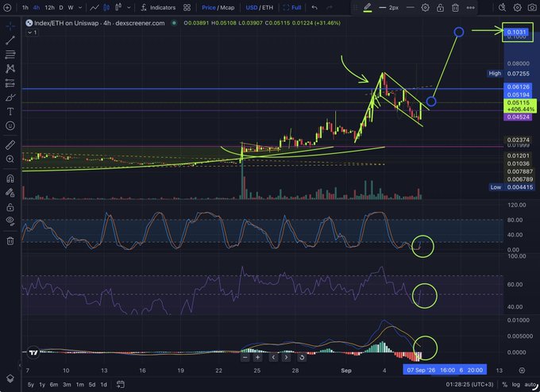Zoom out chart with minus button
540x392 pixels.
[245, 358]
